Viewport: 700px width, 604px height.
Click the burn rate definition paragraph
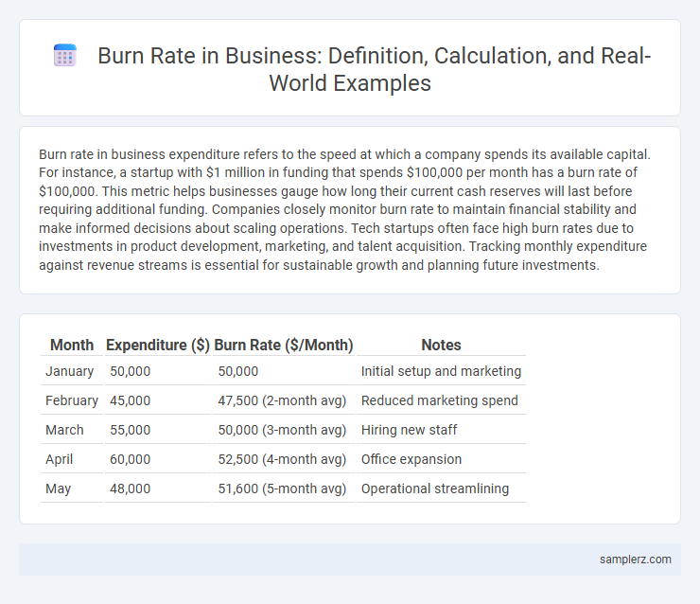(344, 209)
